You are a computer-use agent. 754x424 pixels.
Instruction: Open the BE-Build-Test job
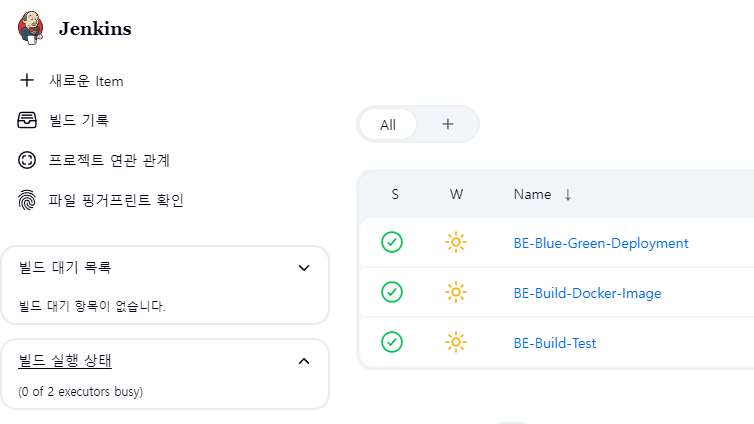tap(555, 343)
